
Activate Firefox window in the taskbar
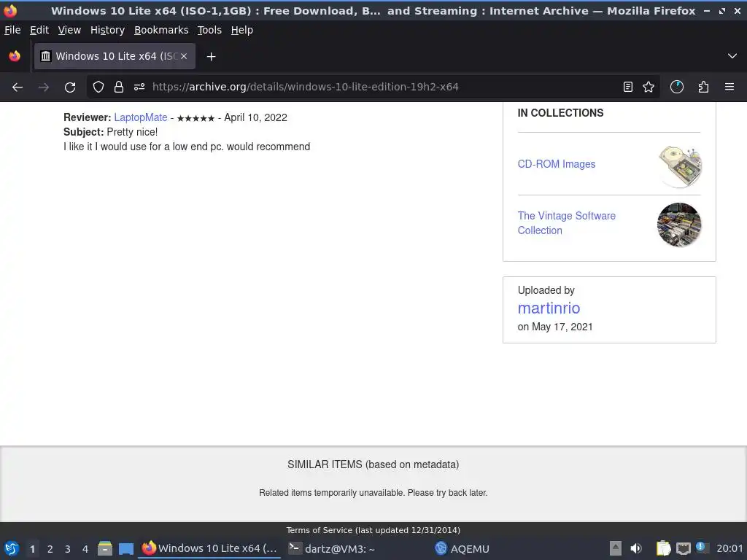[209, 548]
